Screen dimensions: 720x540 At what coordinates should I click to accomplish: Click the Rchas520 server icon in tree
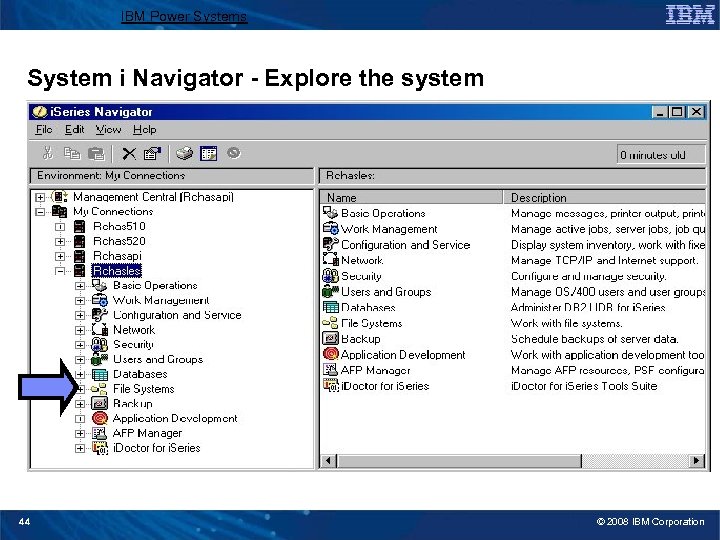pyautogui.click(x=79, y=241)
